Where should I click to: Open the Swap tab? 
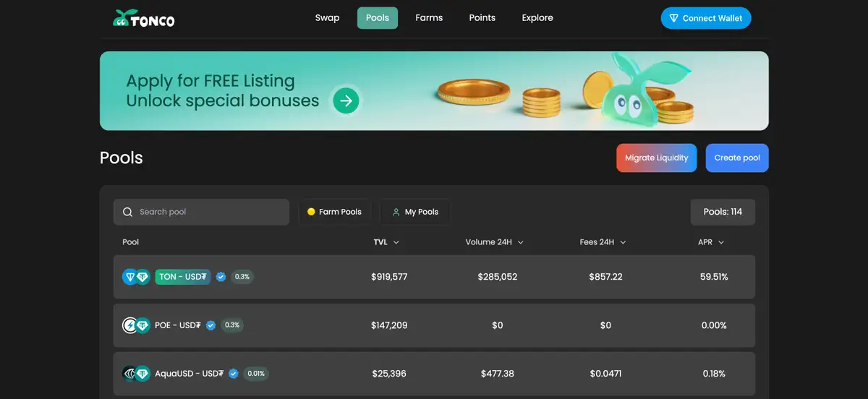coord(327,18)
